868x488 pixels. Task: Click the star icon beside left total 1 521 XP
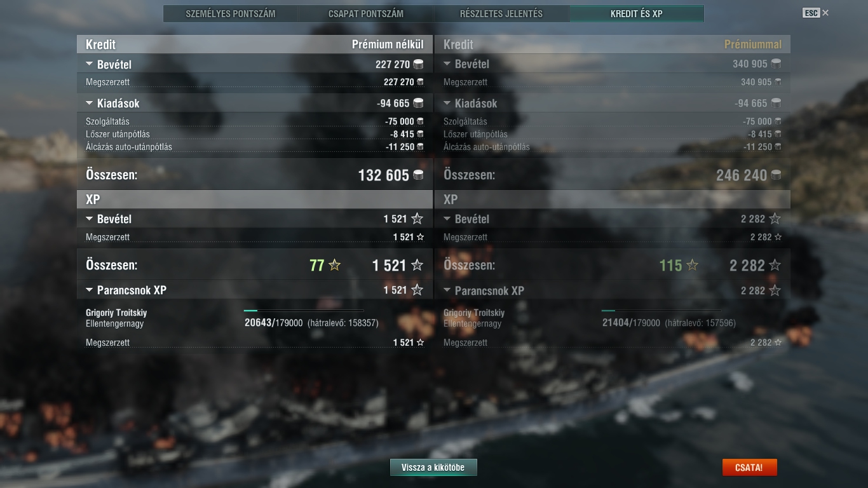coord(417,266)
